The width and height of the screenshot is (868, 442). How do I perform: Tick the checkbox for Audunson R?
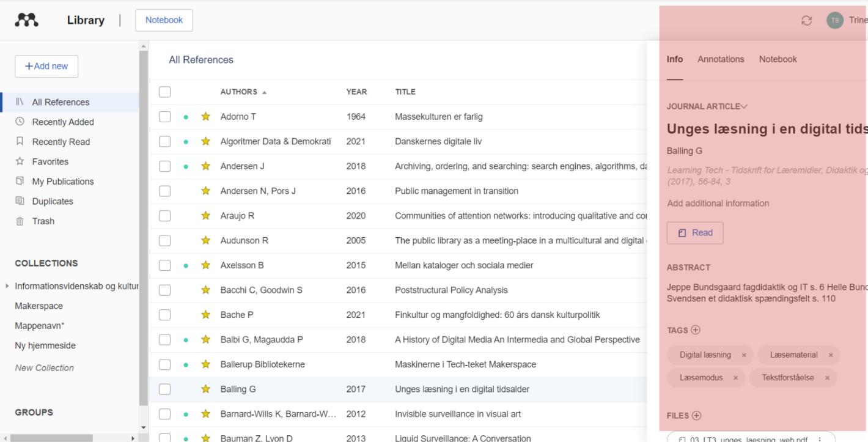point(164,240)
